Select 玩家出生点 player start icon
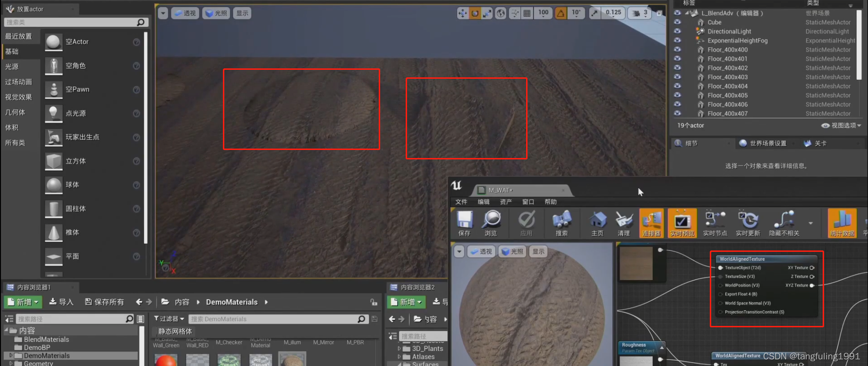 (53, 137)
